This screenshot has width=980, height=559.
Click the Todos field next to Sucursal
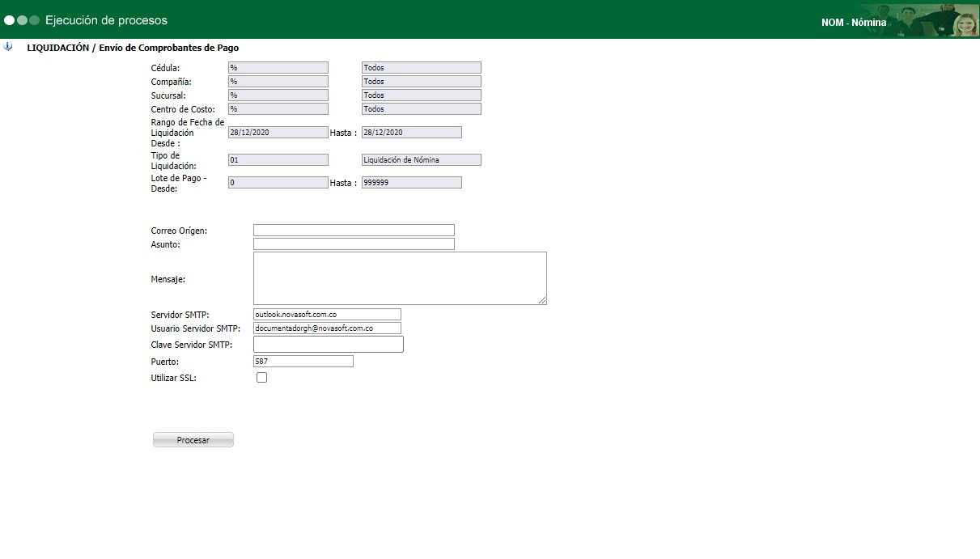[x=422, y=95]
